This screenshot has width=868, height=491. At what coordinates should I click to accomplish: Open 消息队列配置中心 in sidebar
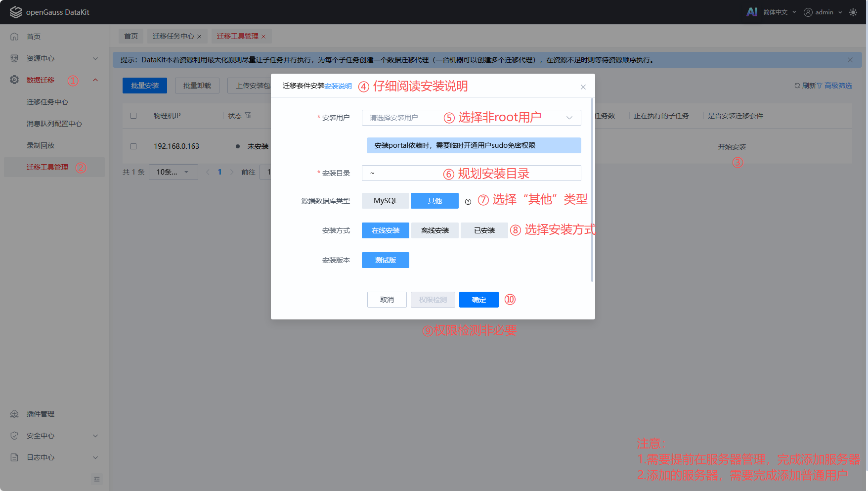tap(54, 124)
